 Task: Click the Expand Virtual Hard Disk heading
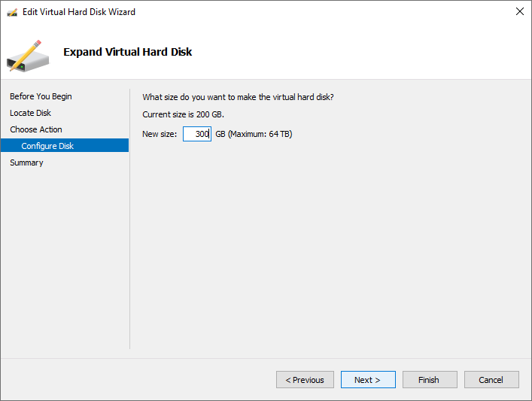coord(127,52)
